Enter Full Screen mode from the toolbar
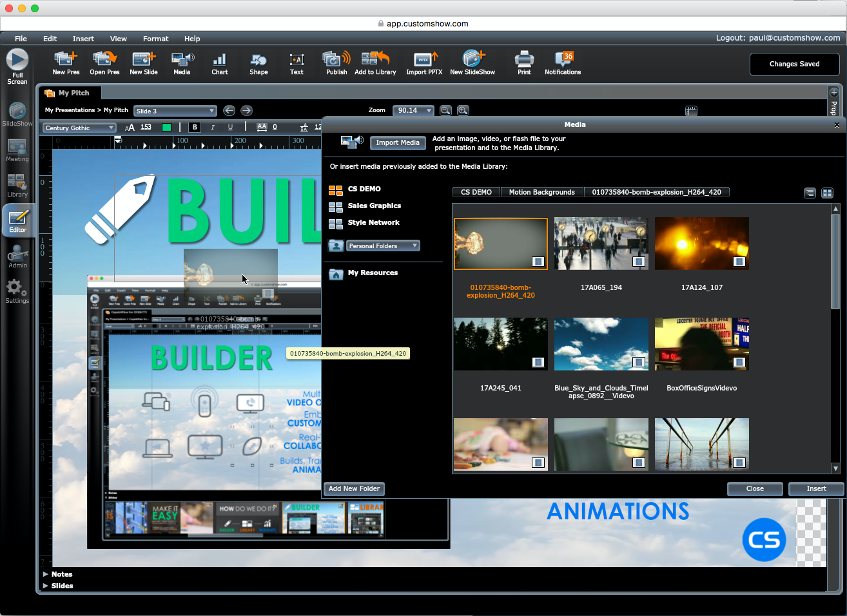The height and width of the screenshot is (616, 847). 17,66
